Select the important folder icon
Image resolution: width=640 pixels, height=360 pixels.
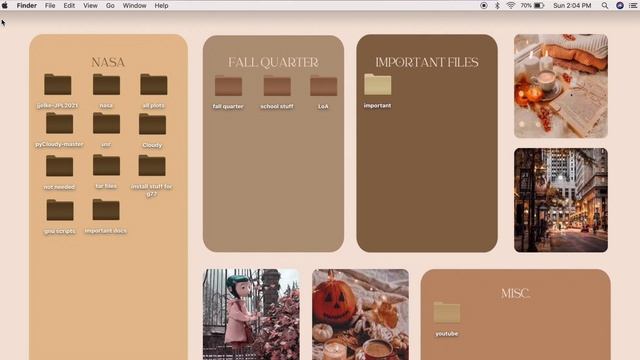pos(378,84)
